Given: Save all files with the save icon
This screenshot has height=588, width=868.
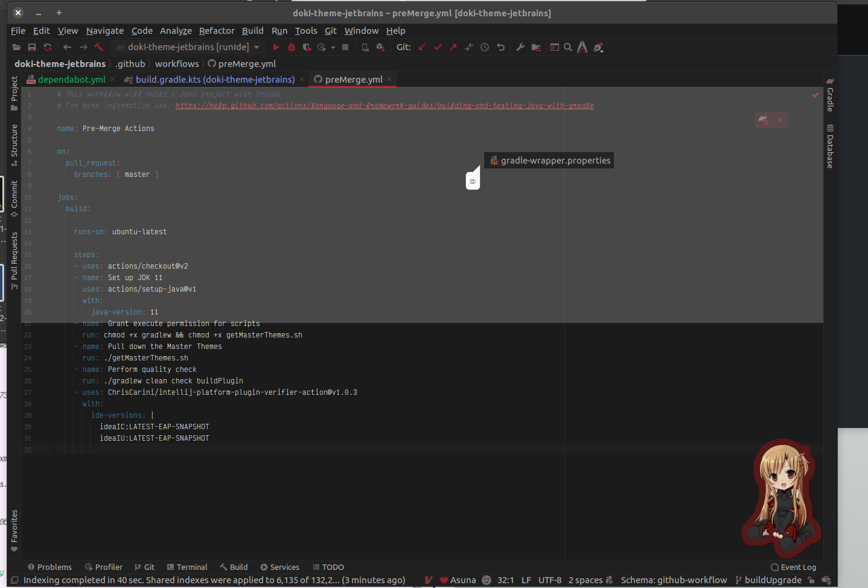Looking at the screenshot, I should (x=32, y=46).
